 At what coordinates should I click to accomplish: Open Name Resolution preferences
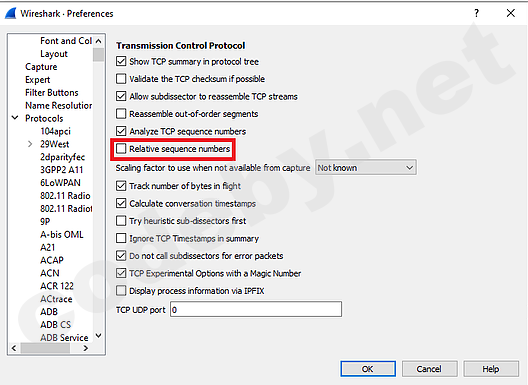59,105
